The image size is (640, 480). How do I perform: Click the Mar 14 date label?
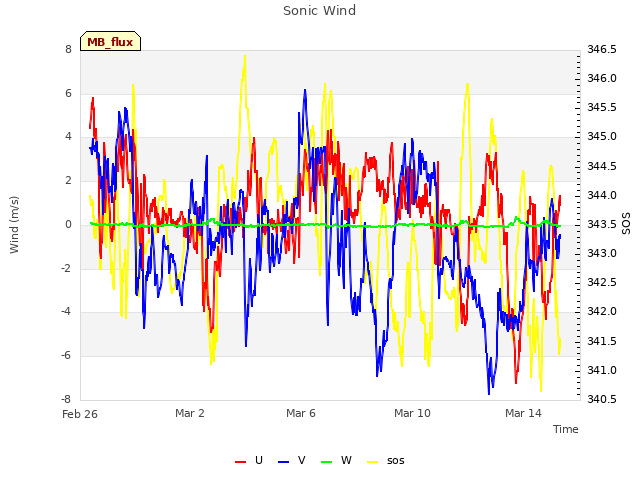(x=523, y=413)
